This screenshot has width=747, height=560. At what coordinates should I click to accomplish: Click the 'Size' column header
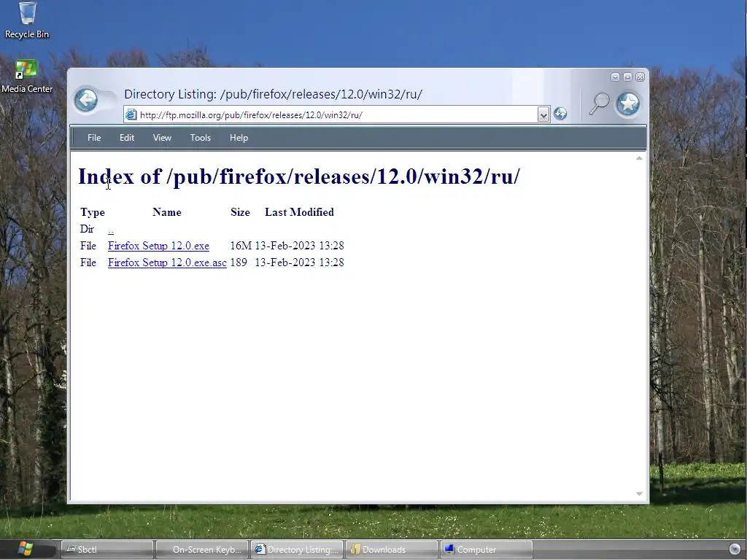pyautogui.click(x=240, y=212)
